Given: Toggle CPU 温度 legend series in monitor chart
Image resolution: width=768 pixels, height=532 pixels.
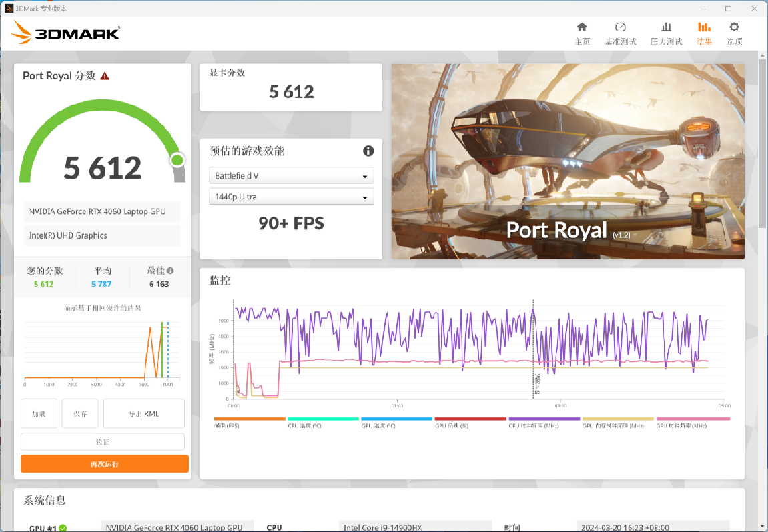Looking at the screenshot, I should [304, 425].
